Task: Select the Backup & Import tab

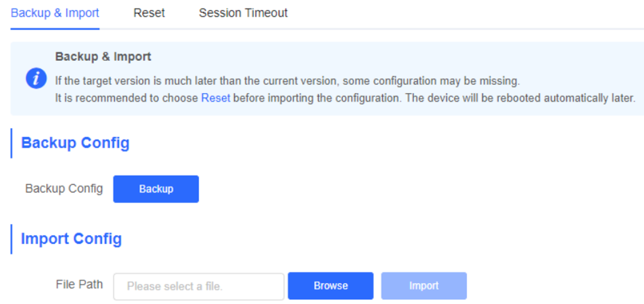Action: (55, 13)
